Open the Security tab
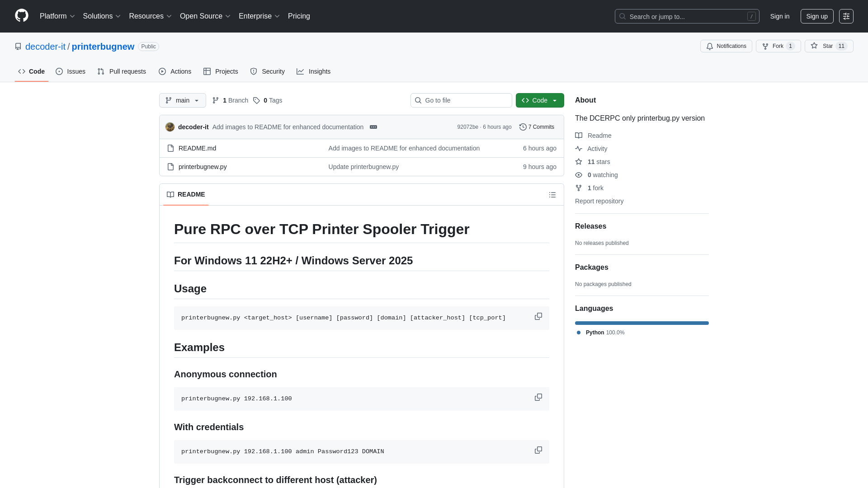 point(267,71)
